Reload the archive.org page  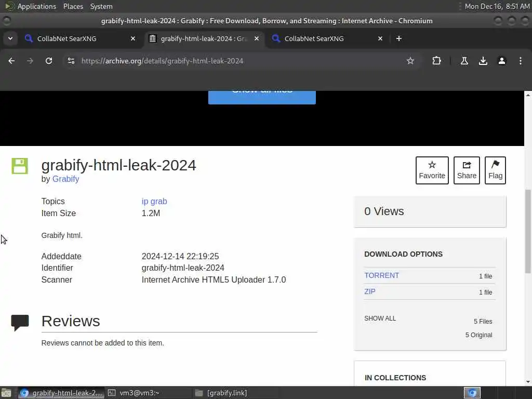click(x=49, y=61)
